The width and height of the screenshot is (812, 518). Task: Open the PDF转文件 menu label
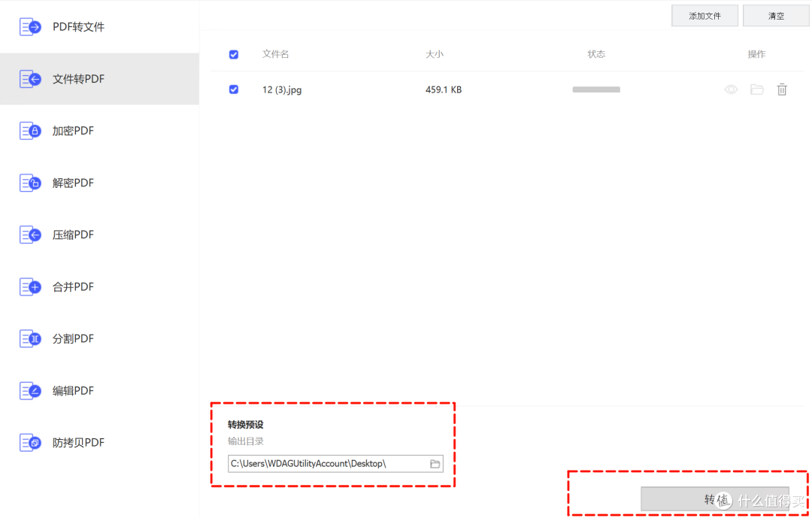(x=78, y=27)
